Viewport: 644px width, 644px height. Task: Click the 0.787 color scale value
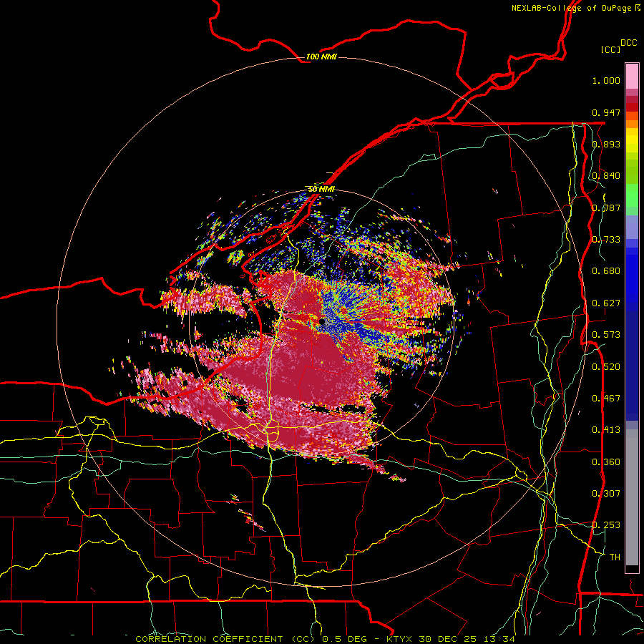pyautogui.click(x=606, y=208)
